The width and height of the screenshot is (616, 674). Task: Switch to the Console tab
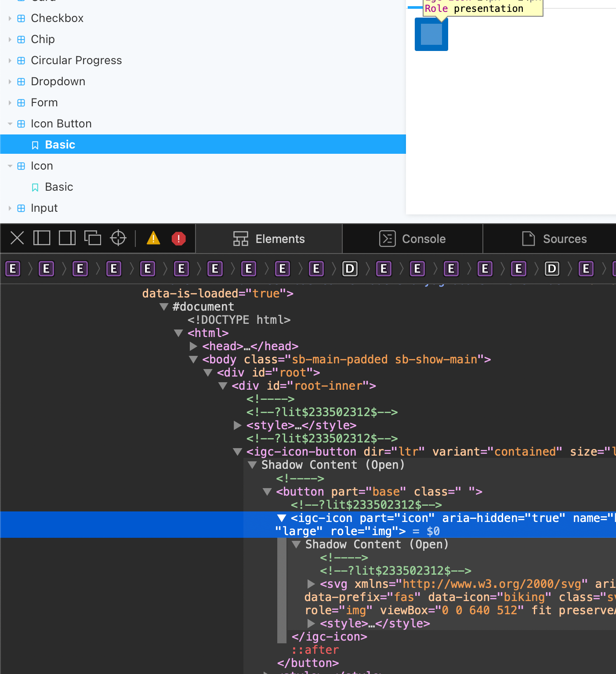[412, 238]
